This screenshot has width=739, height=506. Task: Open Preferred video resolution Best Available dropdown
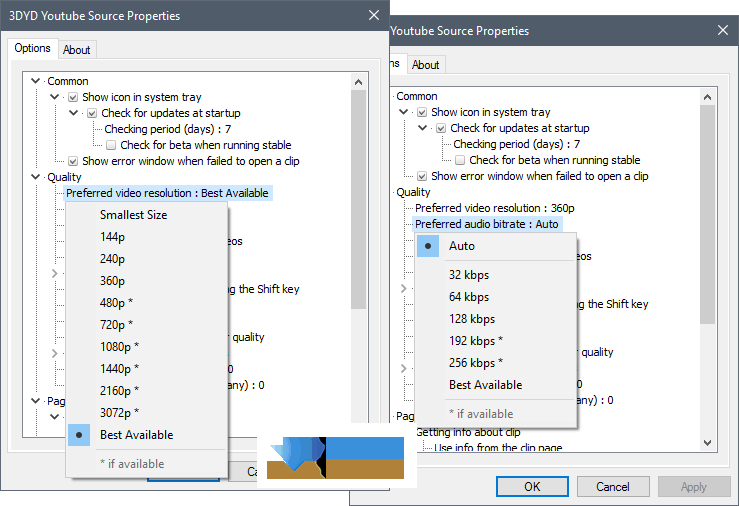[x=167, y=193]
